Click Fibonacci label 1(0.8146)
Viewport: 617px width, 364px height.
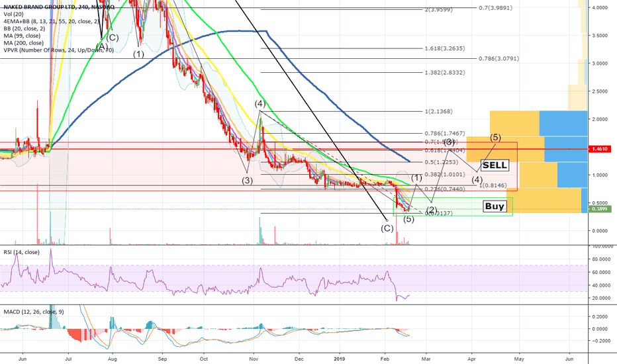click(x=493, y=185)
